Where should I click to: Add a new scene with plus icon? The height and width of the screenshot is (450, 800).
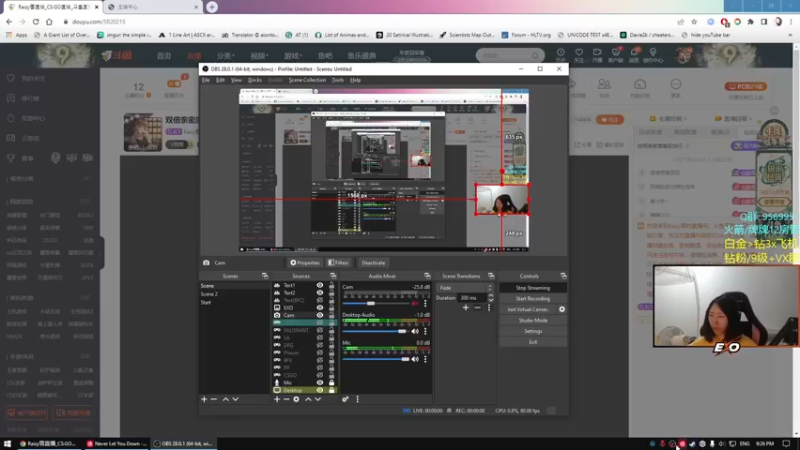204,399
